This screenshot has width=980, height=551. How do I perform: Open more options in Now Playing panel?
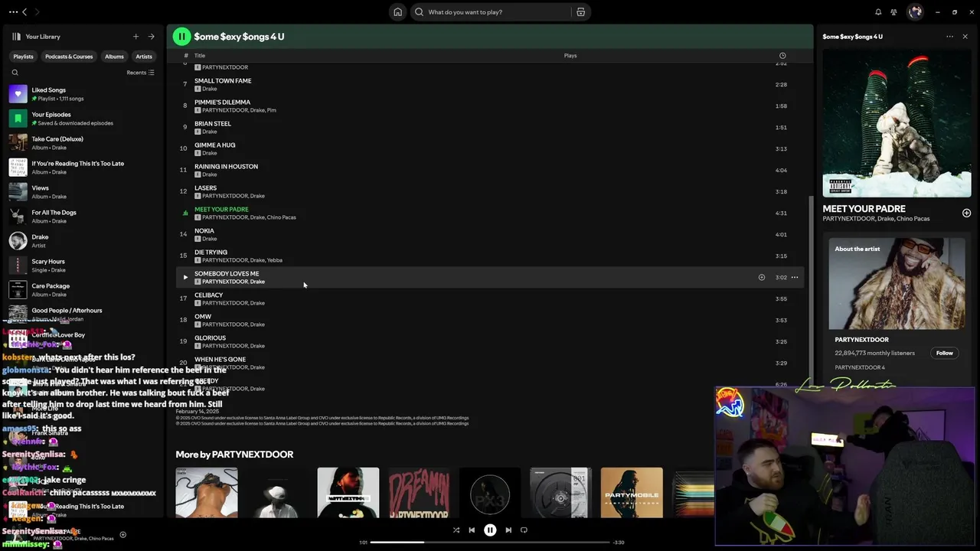(x=950, y=37)
